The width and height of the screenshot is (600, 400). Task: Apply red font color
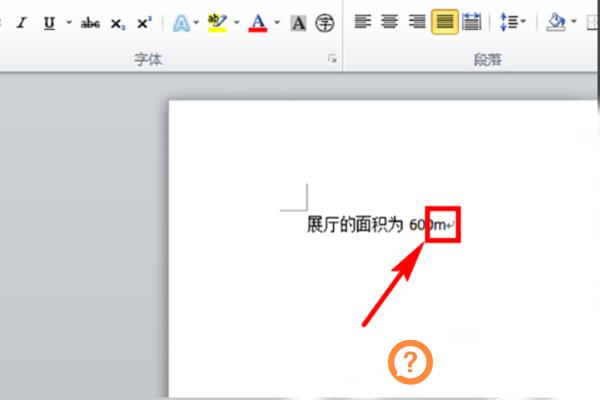(x=258, y=23)
